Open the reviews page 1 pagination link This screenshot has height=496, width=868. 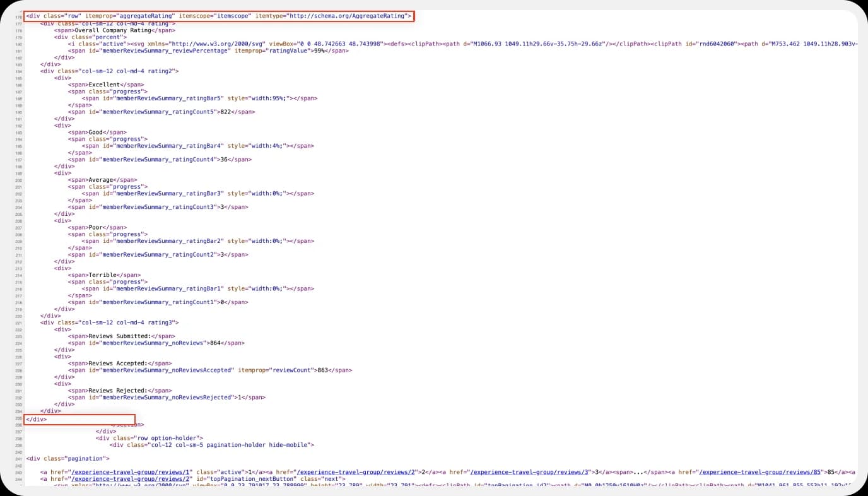(x=129, y=471)
